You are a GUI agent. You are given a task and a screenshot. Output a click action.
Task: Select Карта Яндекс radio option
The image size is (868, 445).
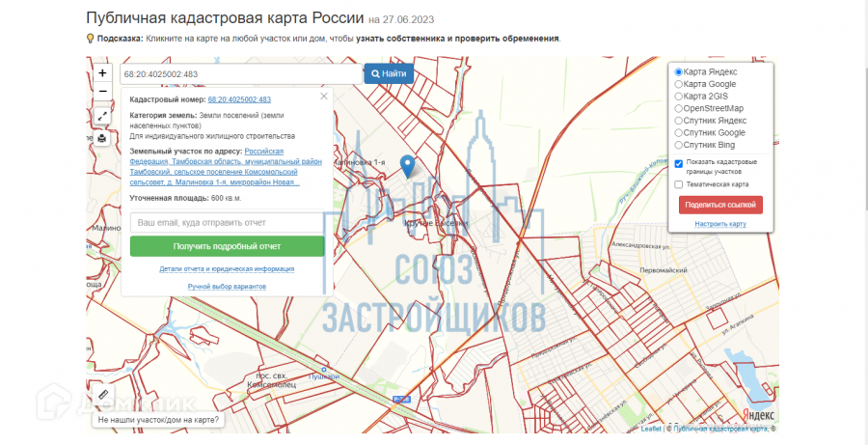pos(678,72)
